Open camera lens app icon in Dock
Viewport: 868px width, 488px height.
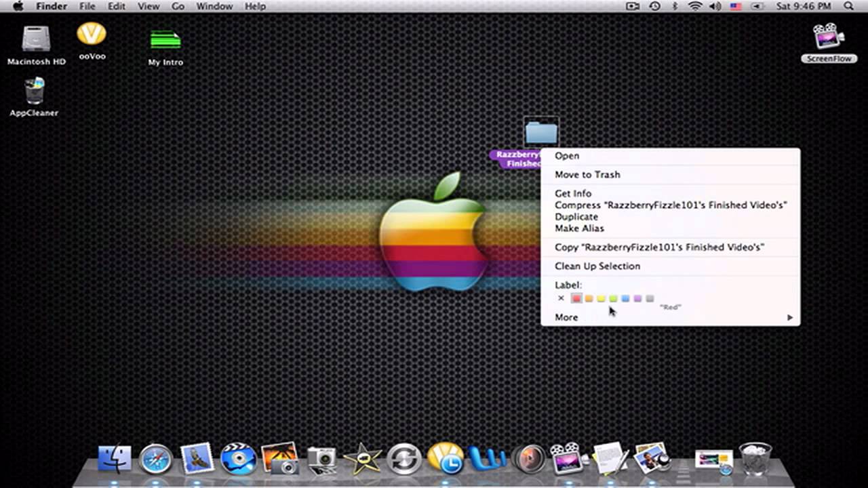(528, 460)
